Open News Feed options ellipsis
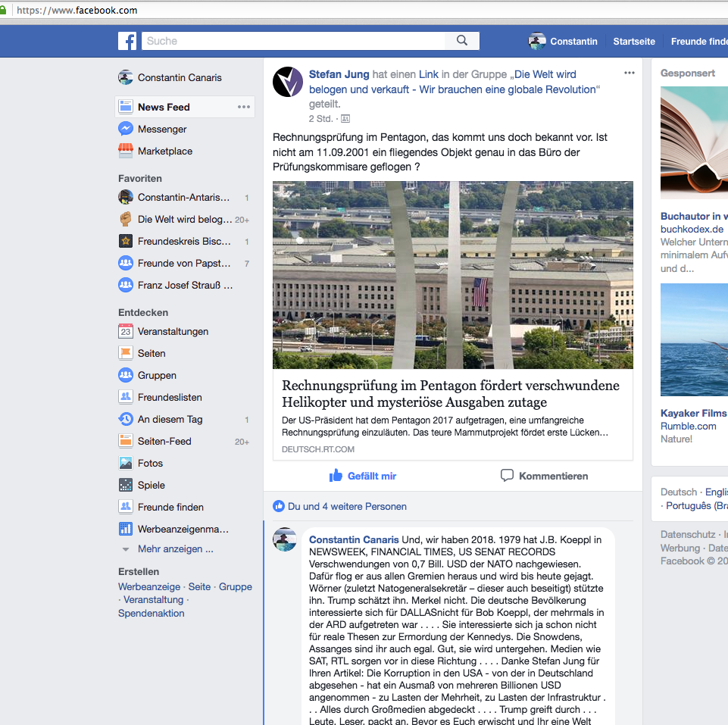 point(244,107)
